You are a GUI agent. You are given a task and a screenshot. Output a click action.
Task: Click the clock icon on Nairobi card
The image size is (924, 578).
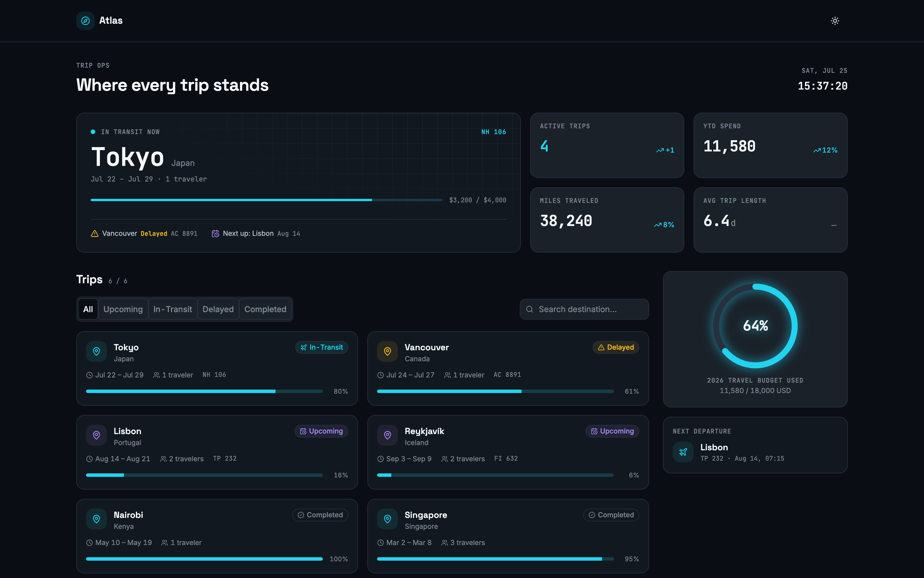(89, 542)
